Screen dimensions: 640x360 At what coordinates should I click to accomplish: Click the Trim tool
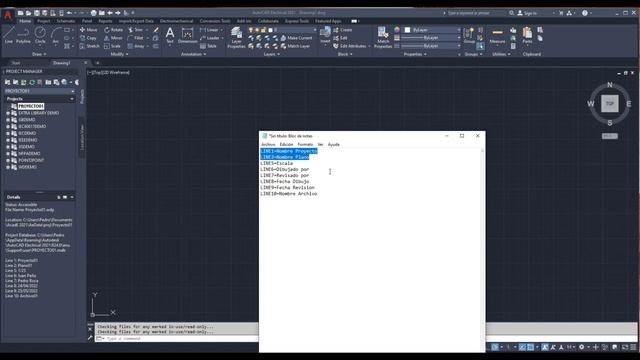(x=136, y=30)
